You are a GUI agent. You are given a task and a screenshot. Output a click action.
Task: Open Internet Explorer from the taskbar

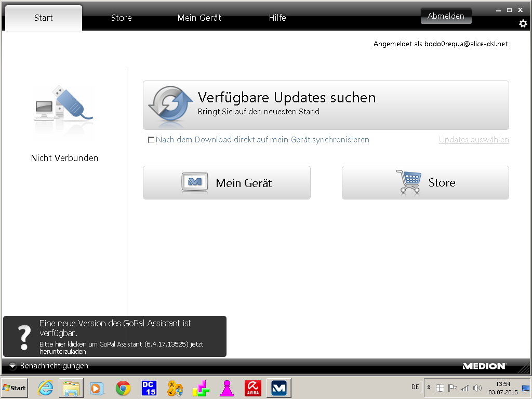coord(46,388)
